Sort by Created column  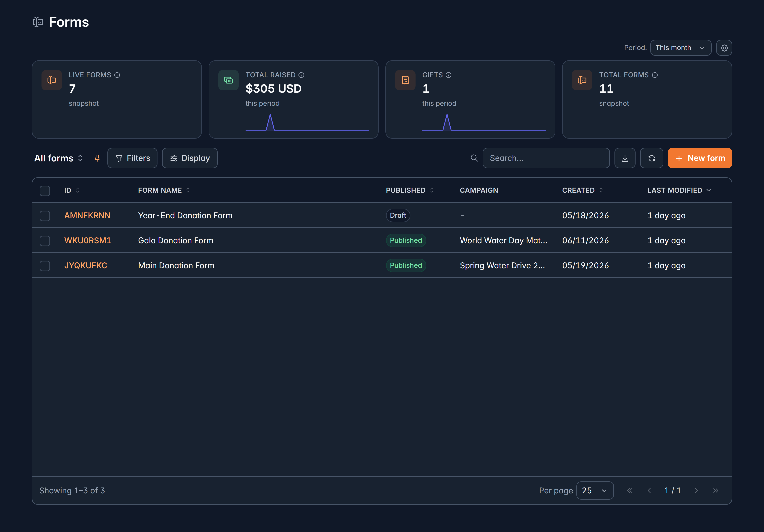[582, 190]
